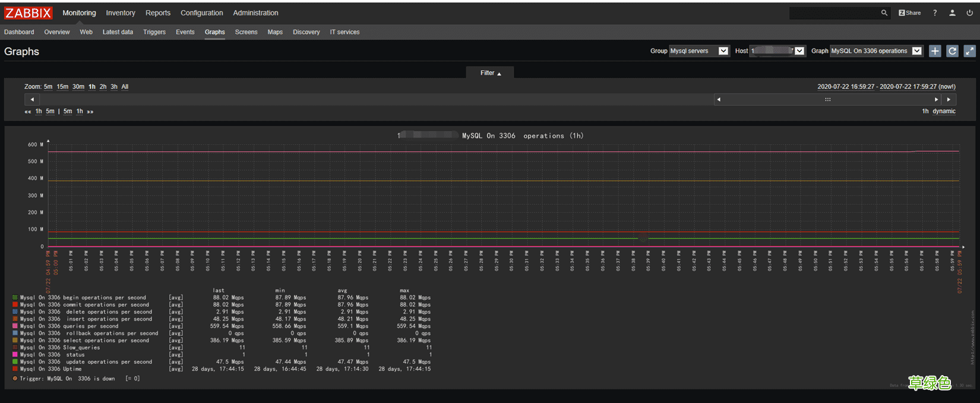Open the Zabbix Share link
980x403 pixels.
tap(909, 13)
